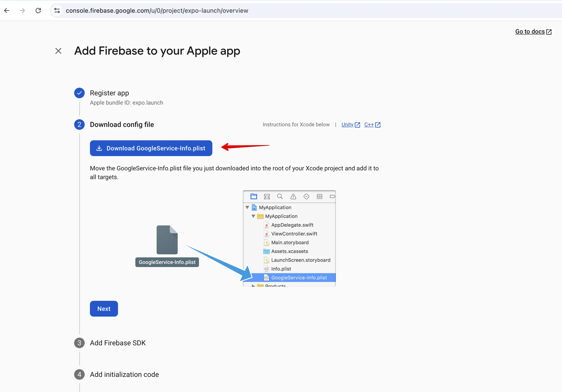This screenshot has width=562, height=392.
Task: Open the site information icon in address bar
Action: [57, 11]
